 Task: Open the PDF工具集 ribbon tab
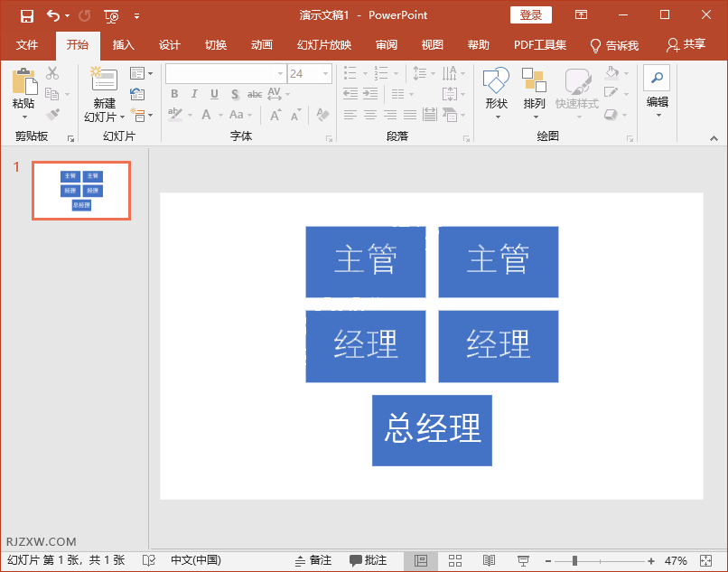[539, 43]
